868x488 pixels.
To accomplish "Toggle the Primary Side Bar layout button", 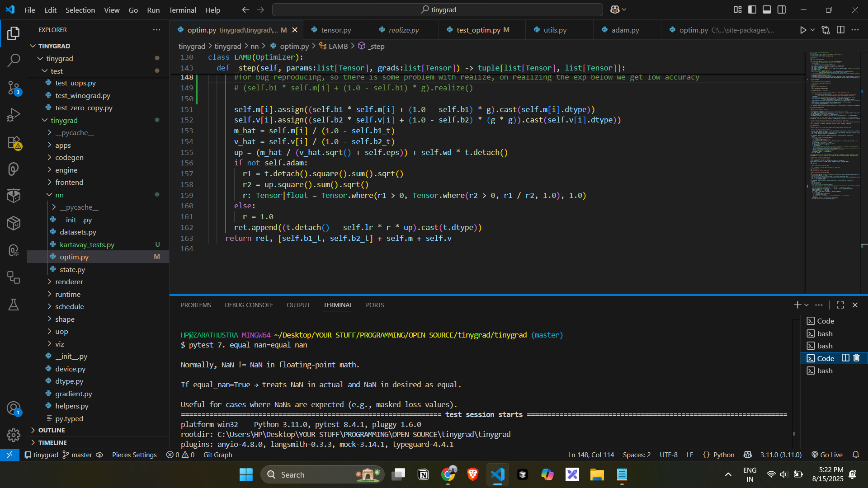I will coord(752,9).
